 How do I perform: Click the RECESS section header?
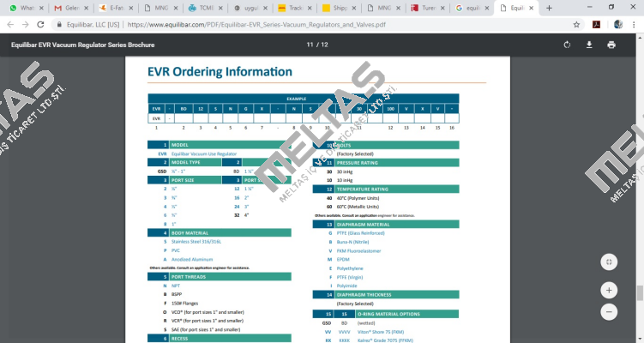point(220,339)
